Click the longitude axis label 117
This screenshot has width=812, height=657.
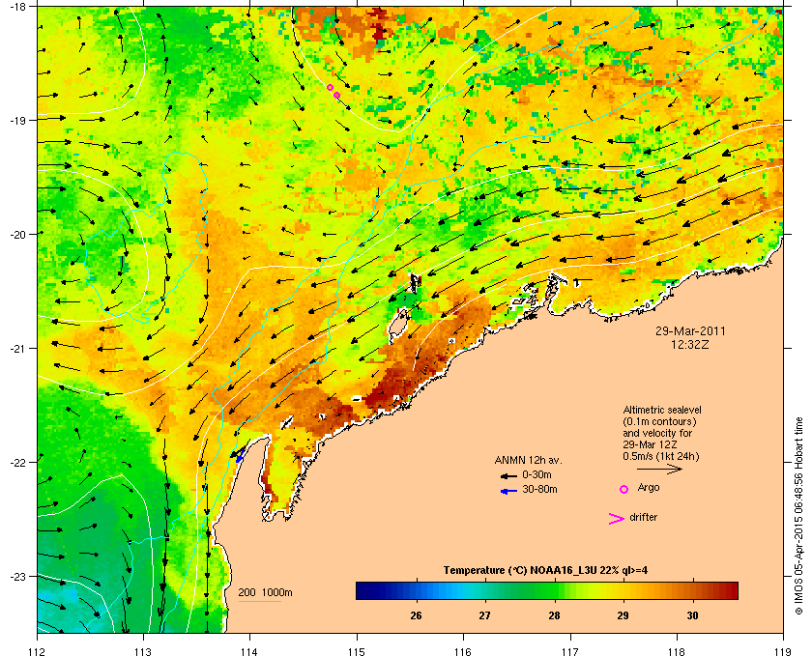coord(569,652)
